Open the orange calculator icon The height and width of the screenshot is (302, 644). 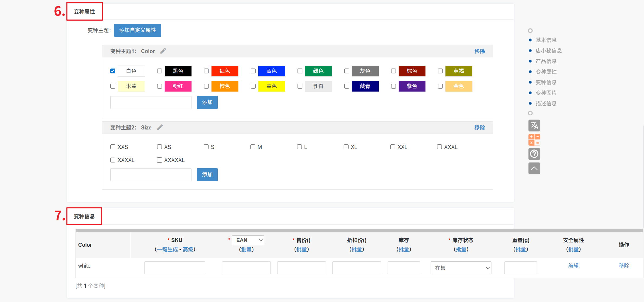(x=534, y=140)
